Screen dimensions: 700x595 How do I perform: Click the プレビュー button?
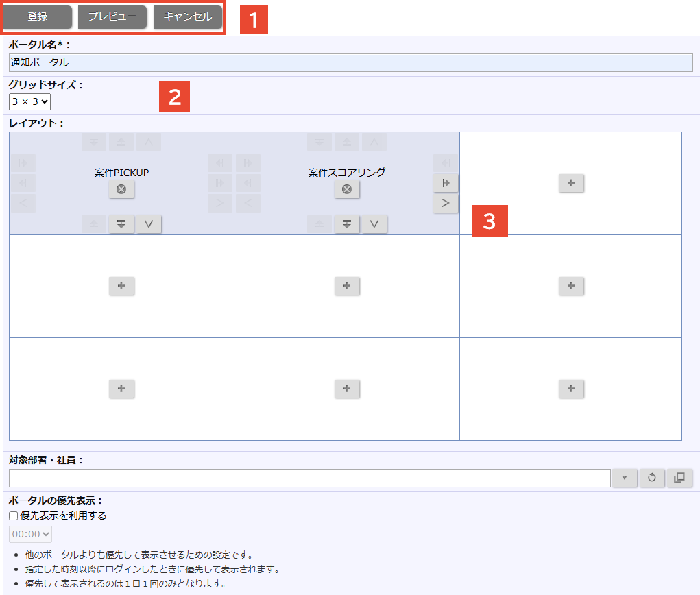[112, 17]
